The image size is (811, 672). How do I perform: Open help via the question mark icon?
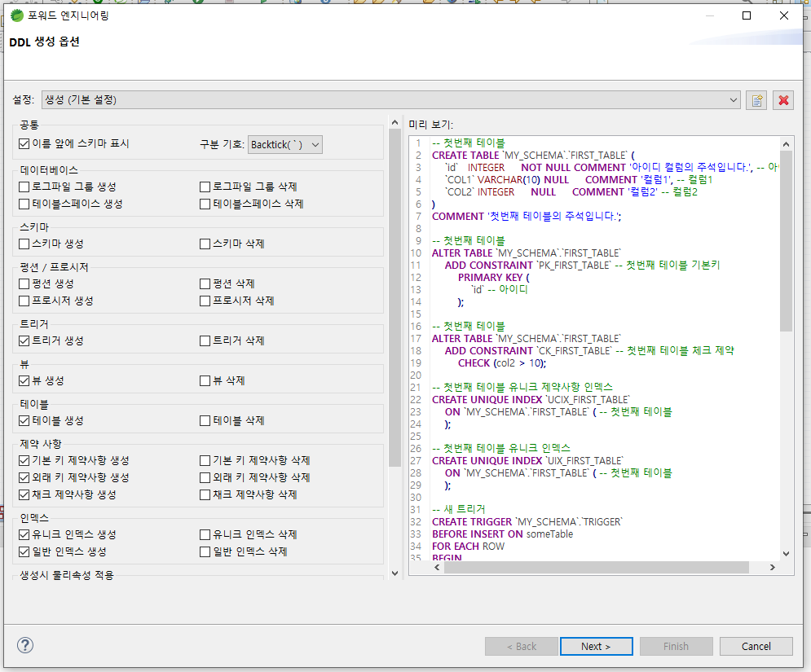(x=24, y=645)
